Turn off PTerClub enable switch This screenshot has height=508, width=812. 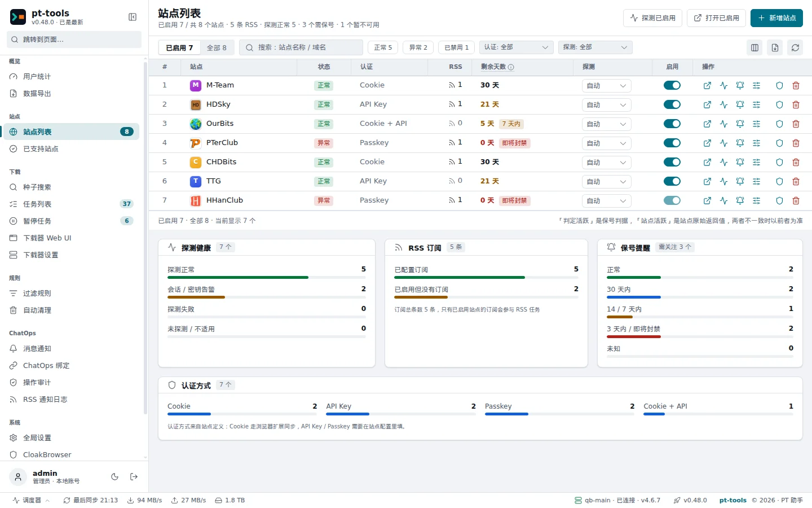tap(672, 143)
